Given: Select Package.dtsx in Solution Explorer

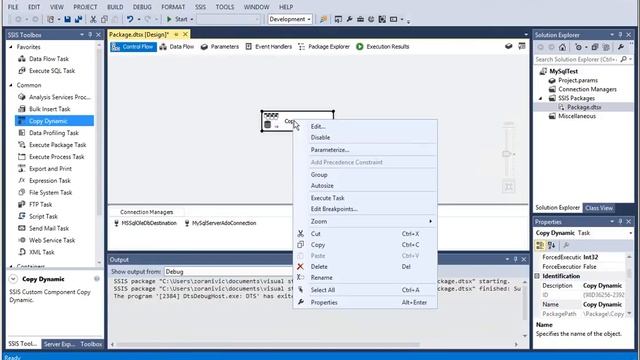Looking at the screenshot, I should (584, 107).
